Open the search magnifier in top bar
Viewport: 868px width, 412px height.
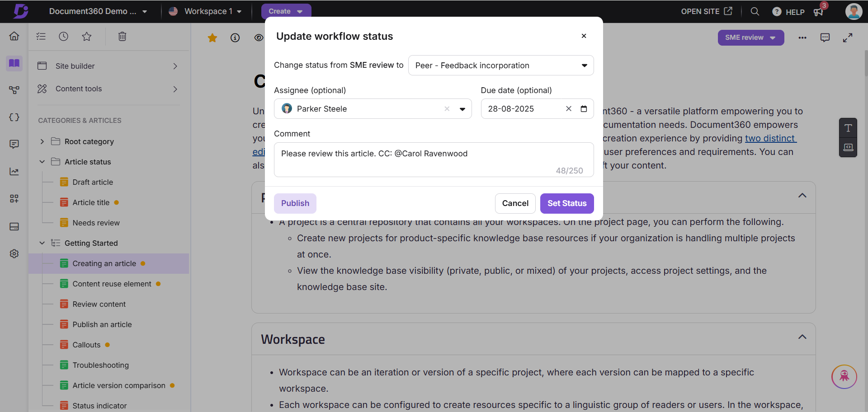click(x=755, y=11)
